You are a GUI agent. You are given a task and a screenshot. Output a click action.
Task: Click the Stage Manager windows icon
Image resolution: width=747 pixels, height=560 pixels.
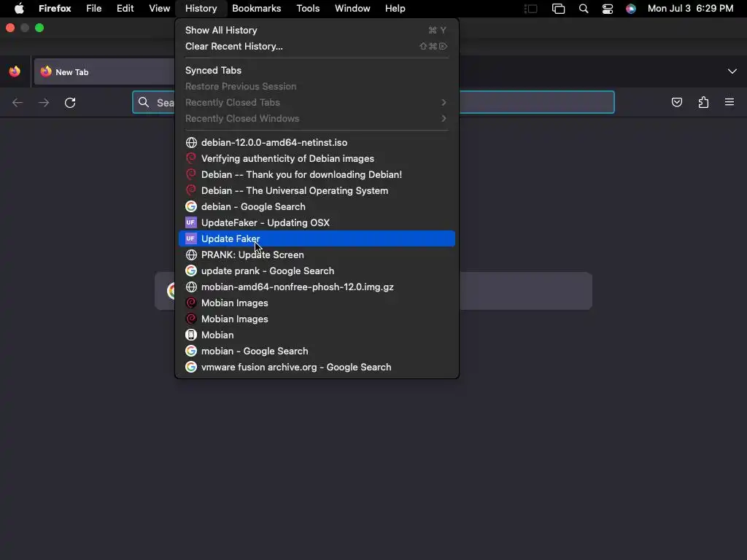558,9
